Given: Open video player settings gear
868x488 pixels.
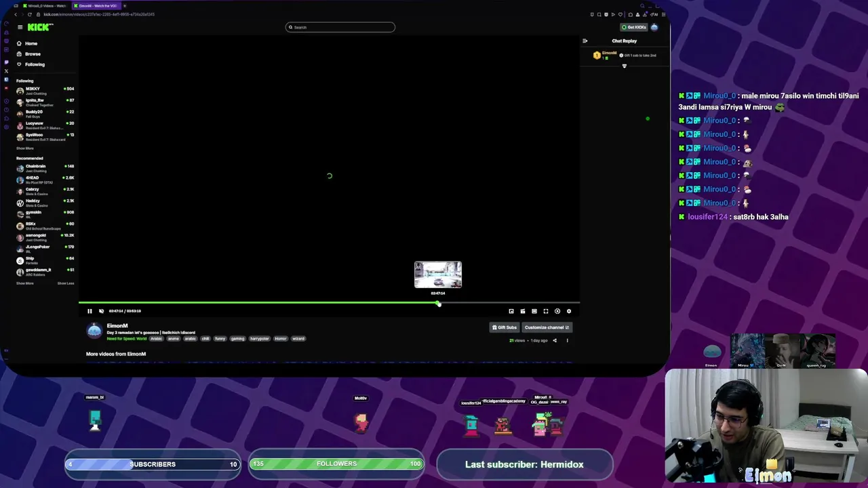Looking at the screenshot, I should click(569, 311).
